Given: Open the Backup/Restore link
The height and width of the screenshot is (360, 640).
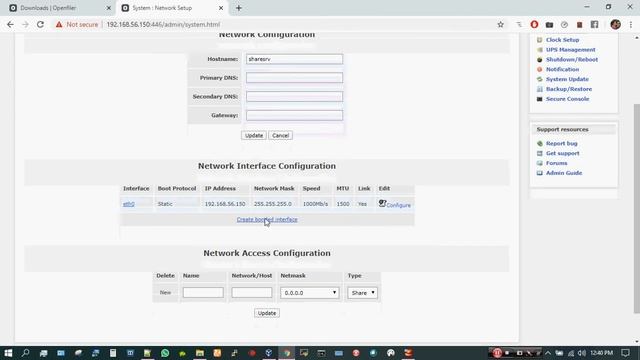Looking at the screenshot, I should [569, 89].
